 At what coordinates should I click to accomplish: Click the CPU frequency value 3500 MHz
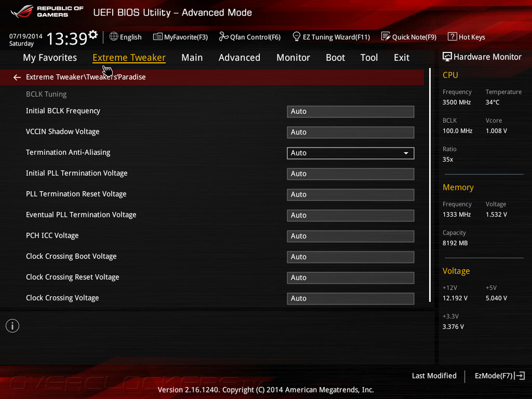[457, 102]
